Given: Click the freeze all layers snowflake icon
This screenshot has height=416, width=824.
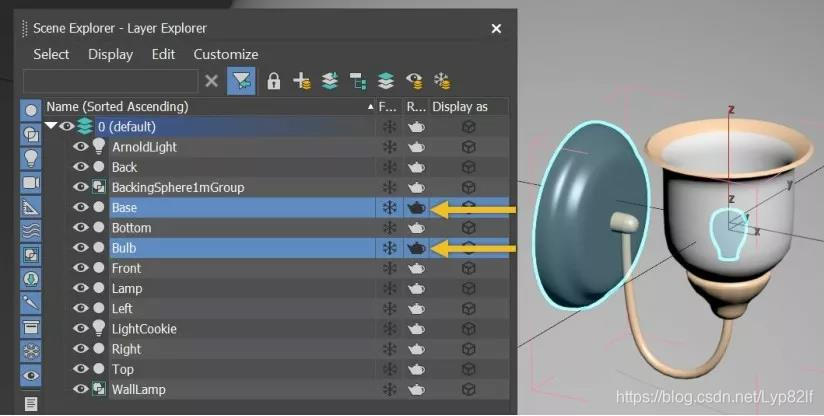Looking at the screenshot, I should point(442,81).
